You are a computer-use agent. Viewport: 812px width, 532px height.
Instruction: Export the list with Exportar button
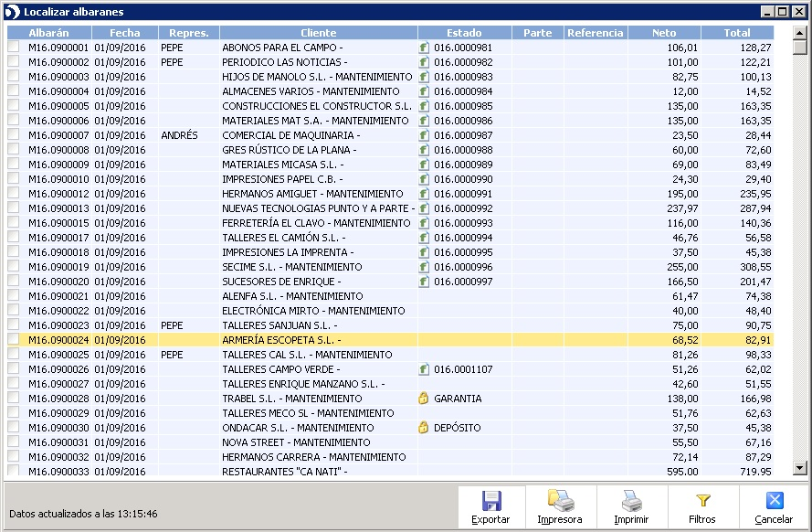point(490,507)
